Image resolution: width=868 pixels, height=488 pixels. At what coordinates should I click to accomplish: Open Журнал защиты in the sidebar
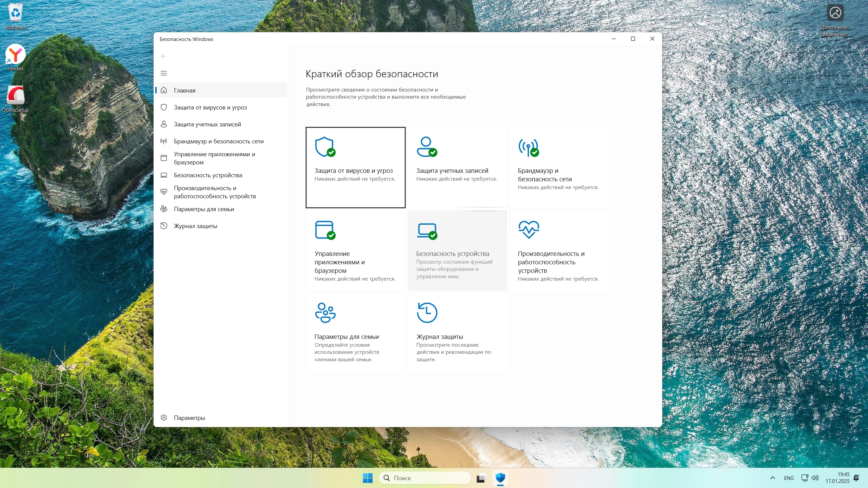click(195, 226)
